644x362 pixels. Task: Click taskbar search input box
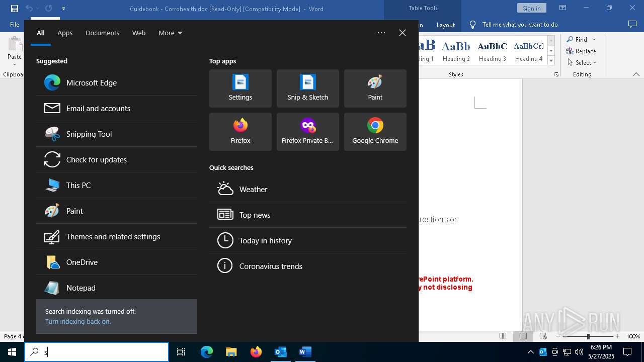(x=97, y=352)
